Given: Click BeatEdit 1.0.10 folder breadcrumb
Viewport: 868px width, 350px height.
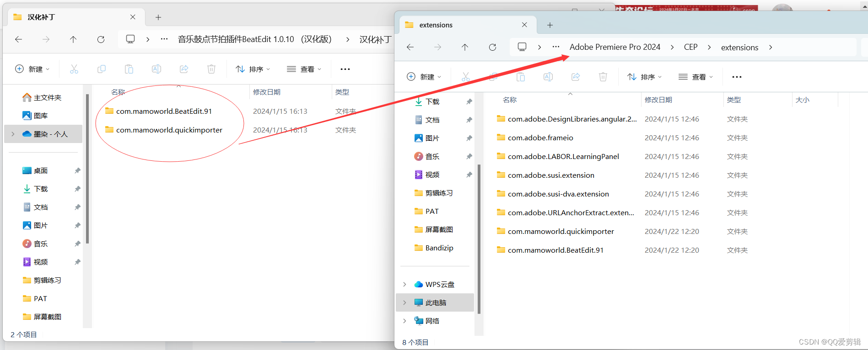Looking at the screenshot, I should (x=254, y=39).
